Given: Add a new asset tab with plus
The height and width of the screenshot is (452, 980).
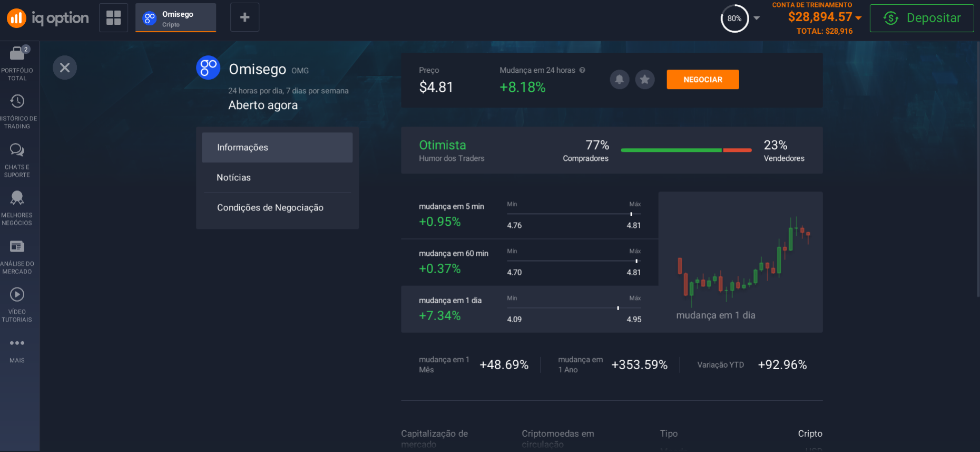Looking at the screenshot, I should tap(244, 17).
